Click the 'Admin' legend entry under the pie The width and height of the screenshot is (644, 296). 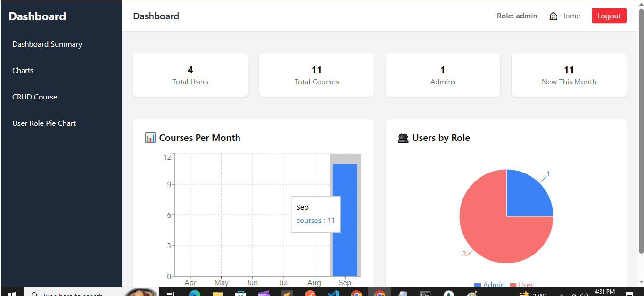tap(489, 284)
